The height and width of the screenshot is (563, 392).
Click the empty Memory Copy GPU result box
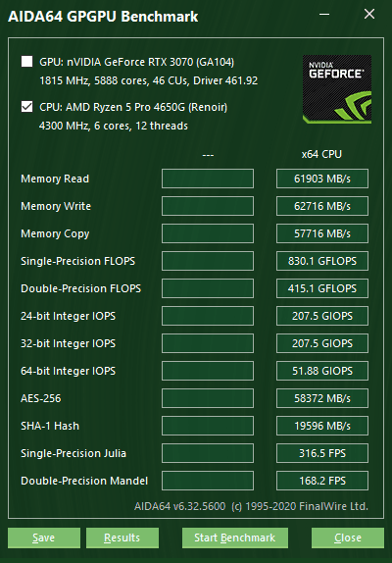click(x=208, y=233)
